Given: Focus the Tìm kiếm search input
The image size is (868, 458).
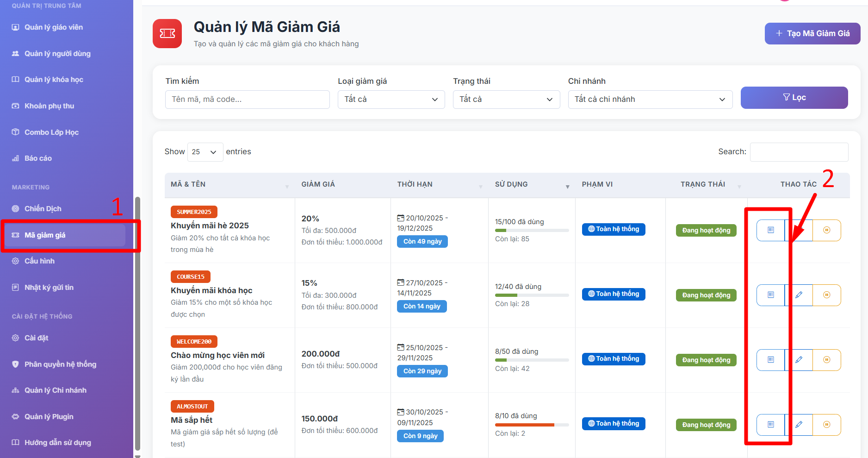Looking at the screenshot, I should (x=247, y=100).
